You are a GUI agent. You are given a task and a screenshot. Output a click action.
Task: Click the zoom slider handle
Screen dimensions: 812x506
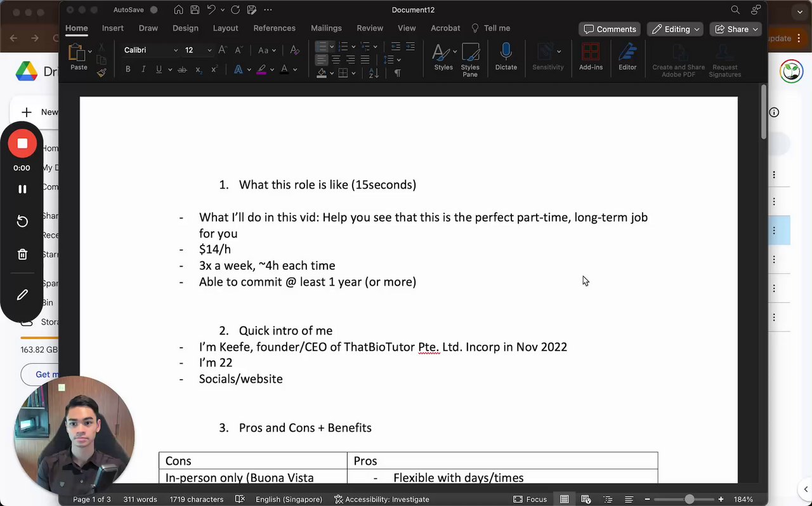coord(690,499)
